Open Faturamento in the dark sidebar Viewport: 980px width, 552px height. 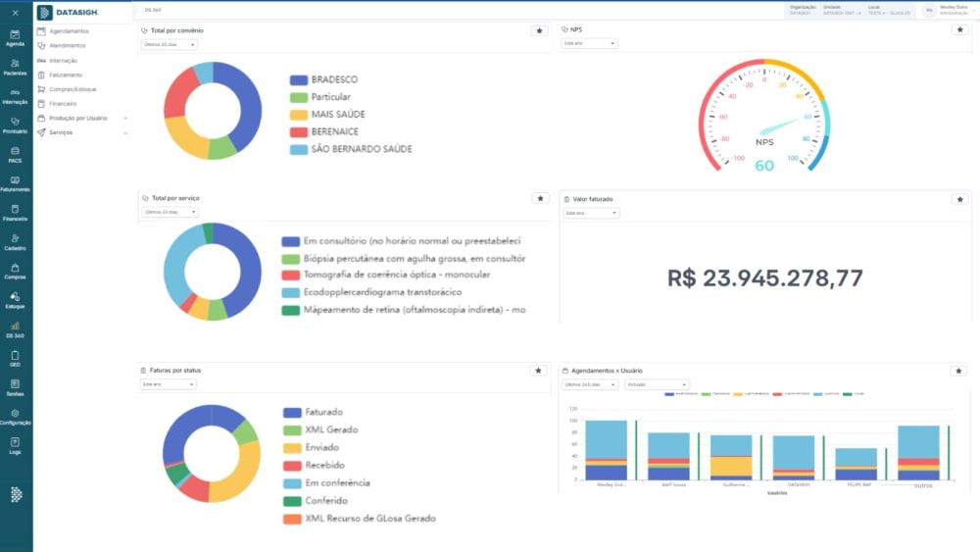pyautogui.click(x=15, y=183)
